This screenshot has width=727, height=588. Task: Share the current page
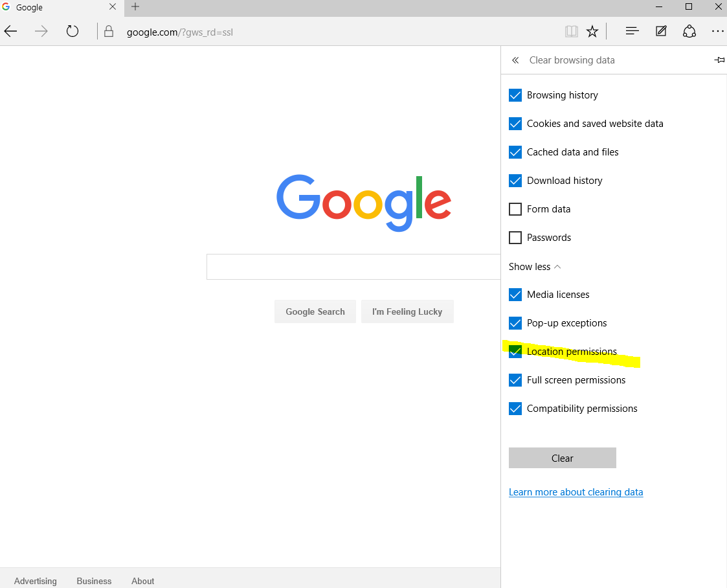click(689, 30)
